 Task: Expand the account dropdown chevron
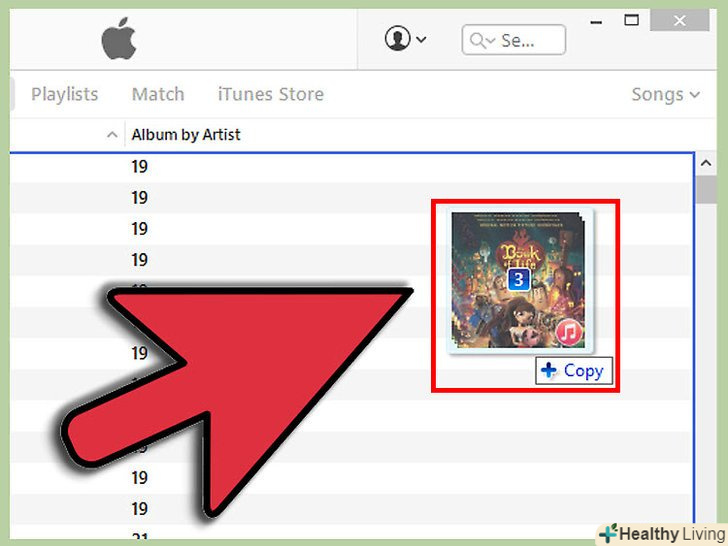click(x=421, y=39)
